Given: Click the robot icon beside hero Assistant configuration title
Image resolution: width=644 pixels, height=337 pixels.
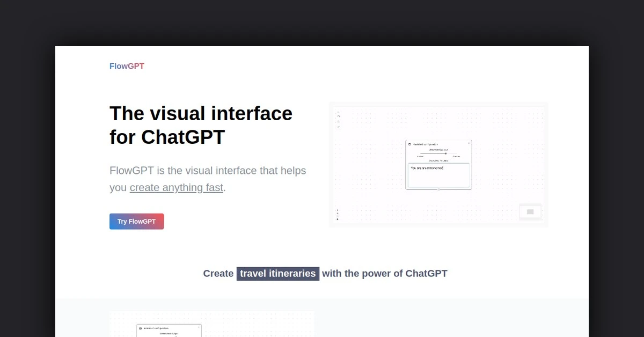Looking at the screenshot, I should [409, 144].
